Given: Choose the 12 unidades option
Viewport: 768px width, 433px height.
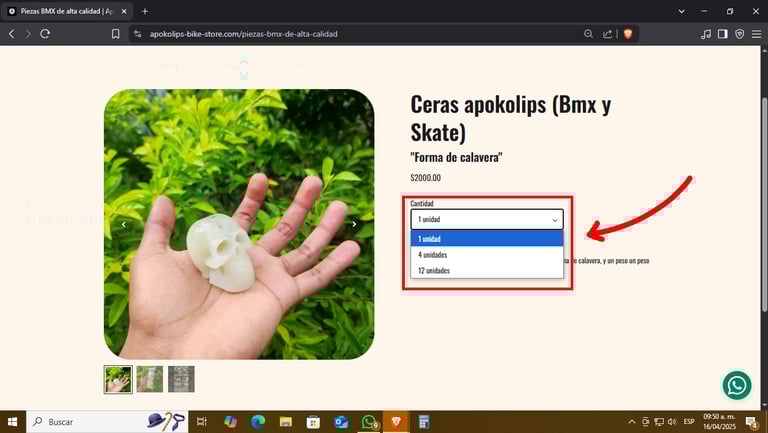Looking at the screenshot, I should (487, 270).
